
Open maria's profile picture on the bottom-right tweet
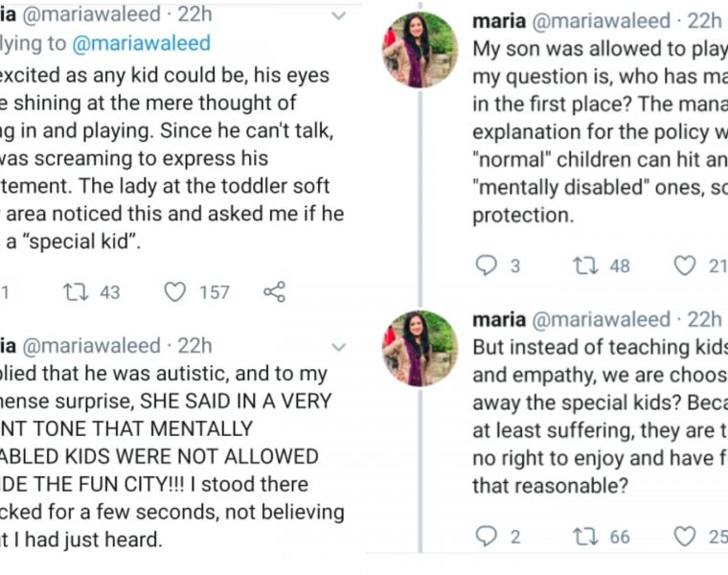tap(420, 347)
